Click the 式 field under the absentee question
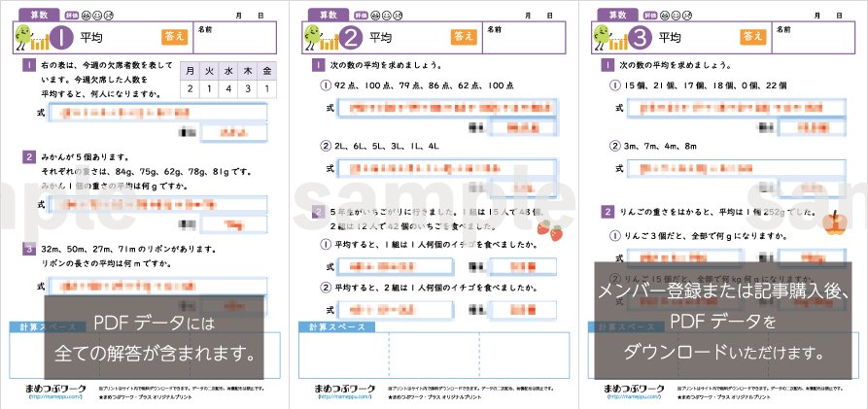This screenshot has width=868, height=409. [157, 113]
